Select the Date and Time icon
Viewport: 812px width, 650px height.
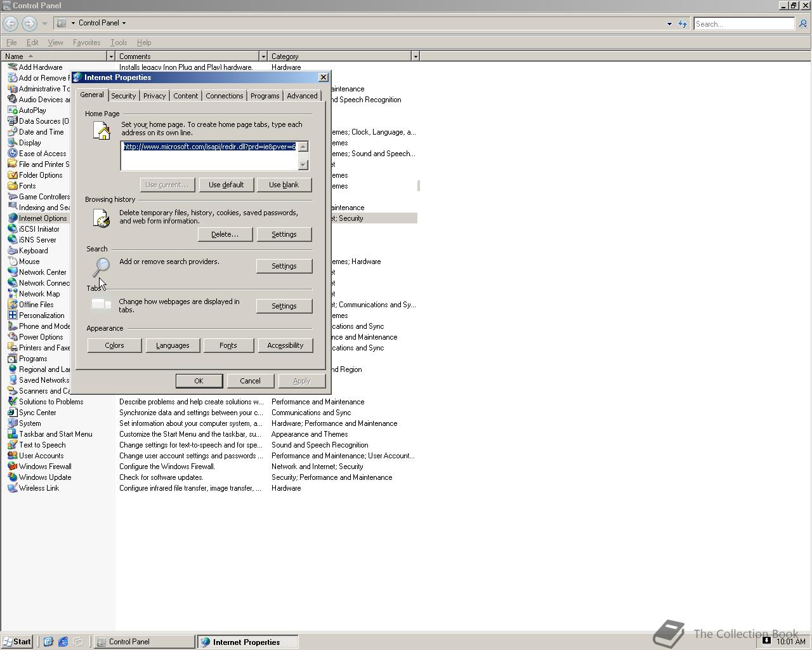[x=12, y=132]
